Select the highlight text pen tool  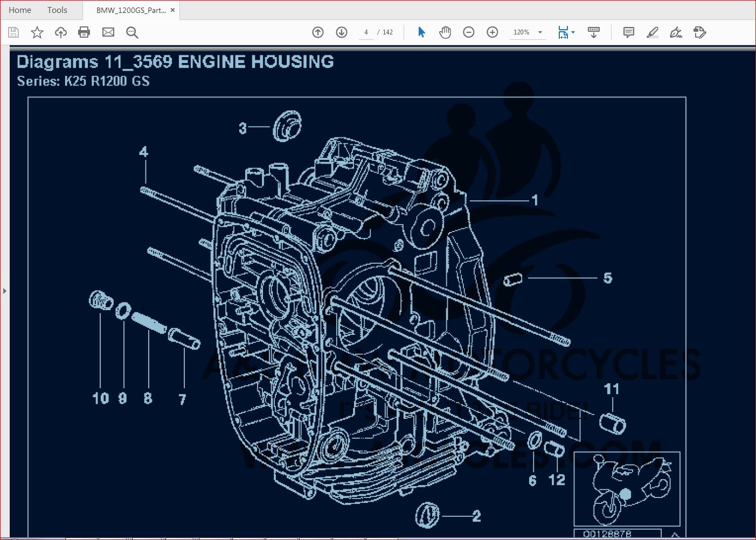pyautogui.click(x=653, y=32)
